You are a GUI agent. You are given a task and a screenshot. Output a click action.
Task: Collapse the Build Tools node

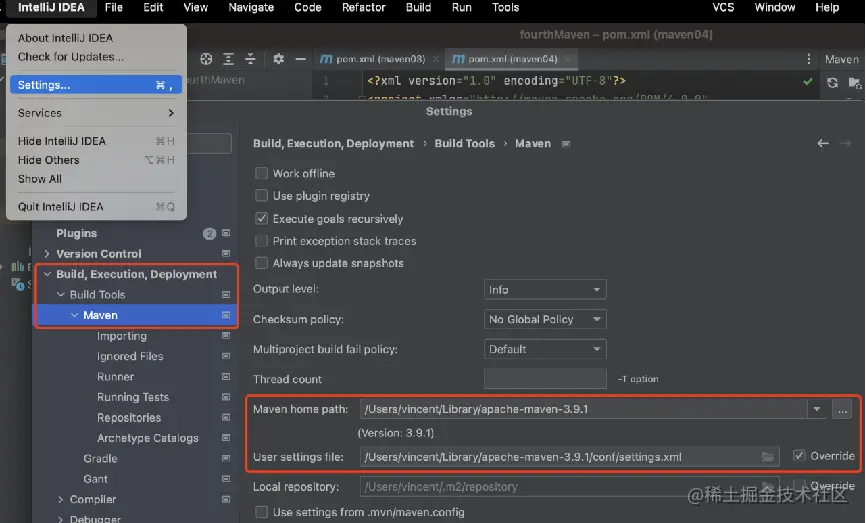61,295
